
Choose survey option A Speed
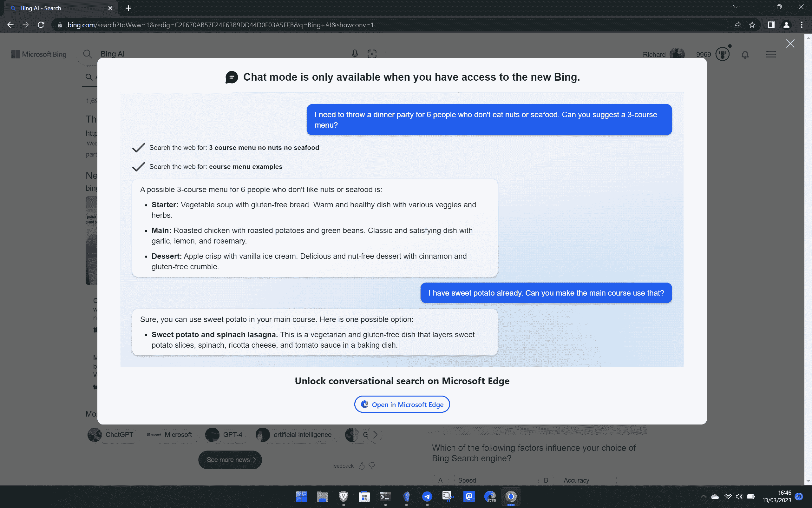click(x=471, y=480)
